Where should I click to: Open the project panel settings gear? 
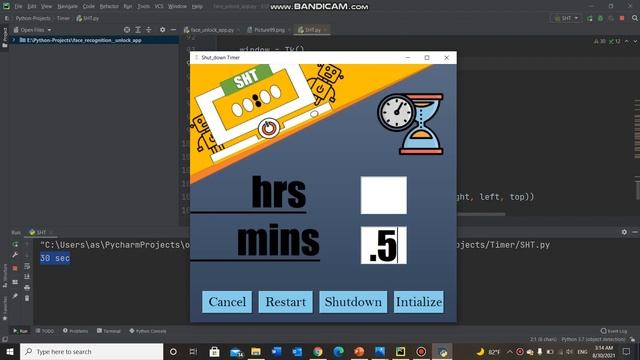pyautogui.click(x=162, y=30)
